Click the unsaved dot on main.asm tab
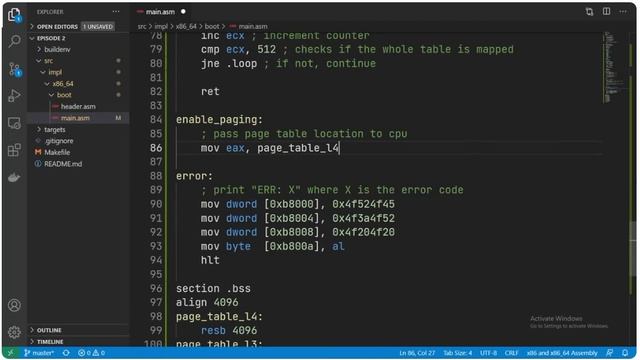640x360 pixels. pyautogui.click(x=183, y=11)
